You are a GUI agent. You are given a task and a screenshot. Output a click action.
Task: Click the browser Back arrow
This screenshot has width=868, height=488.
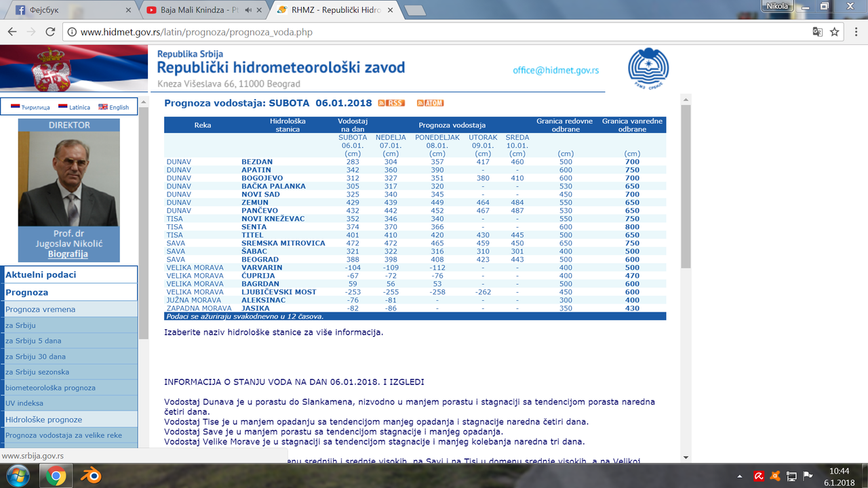pos(12,32)
